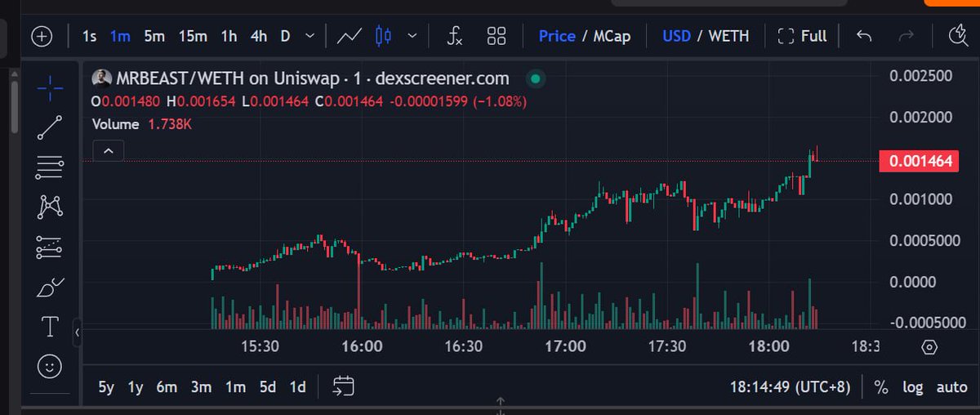Select the 4h timeframe
The height and width of the screenshot is (415, 980).
point(259,36)
